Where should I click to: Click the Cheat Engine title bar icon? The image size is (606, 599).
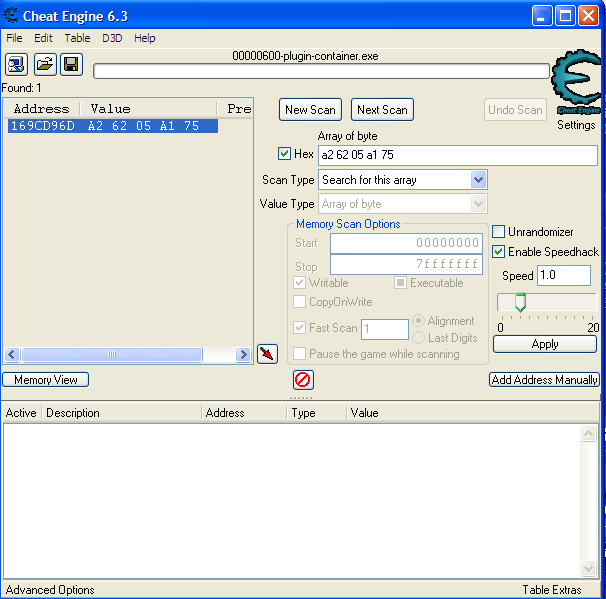[10, 15]
